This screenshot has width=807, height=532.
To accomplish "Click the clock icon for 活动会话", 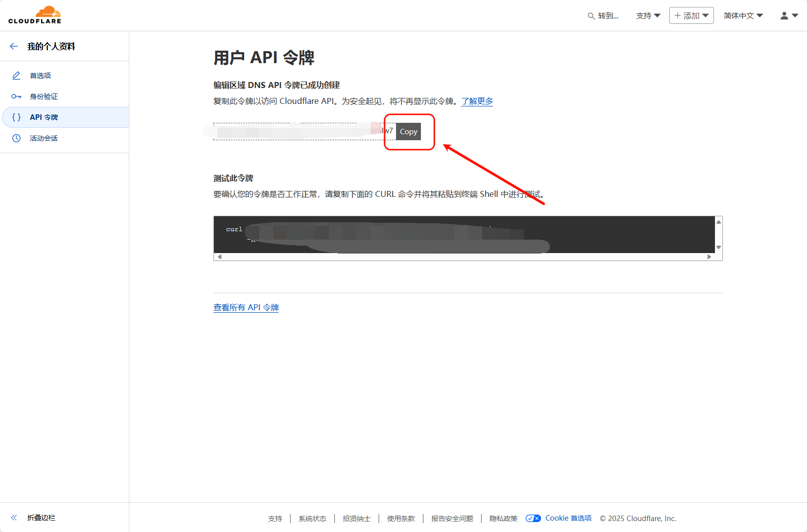I will (x=16, y=138).
